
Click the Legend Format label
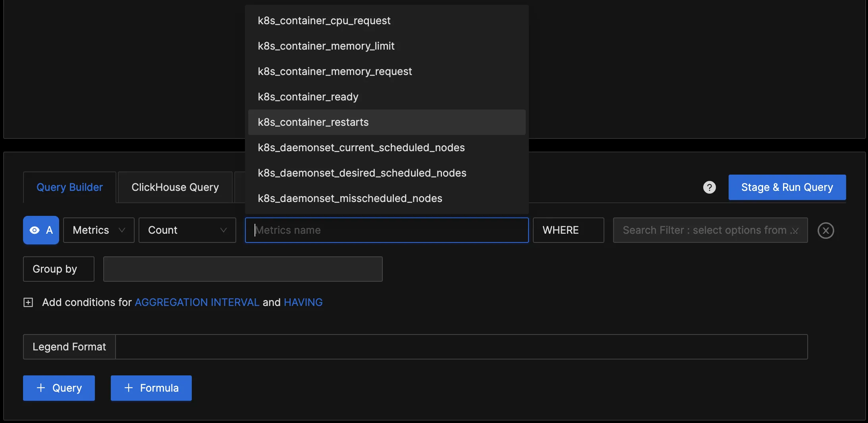(69, 347)
